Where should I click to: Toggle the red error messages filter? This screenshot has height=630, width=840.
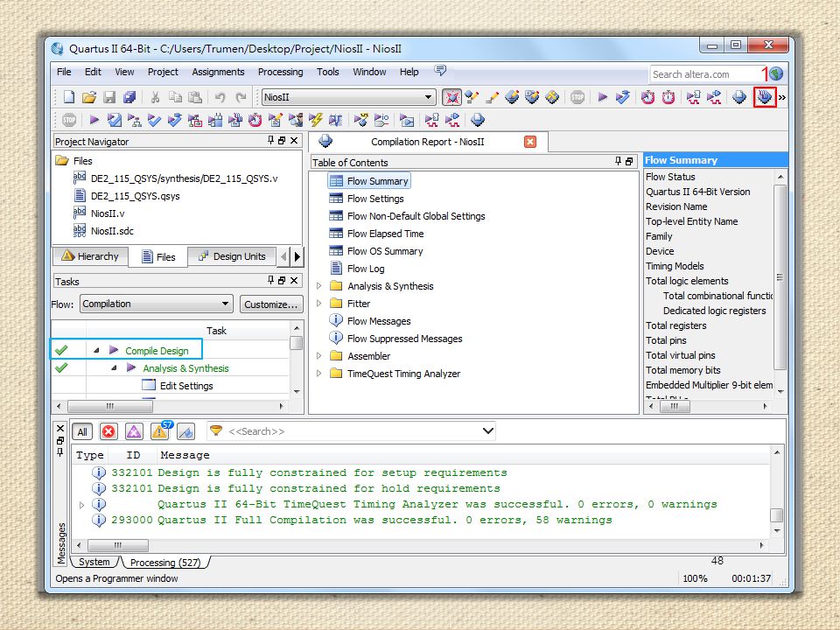(108, 431)
